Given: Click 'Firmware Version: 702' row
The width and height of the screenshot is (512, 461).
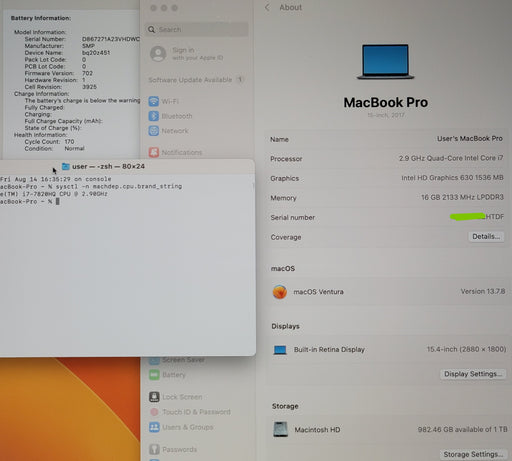Looking at the screenshot, I should click(59, 73).
